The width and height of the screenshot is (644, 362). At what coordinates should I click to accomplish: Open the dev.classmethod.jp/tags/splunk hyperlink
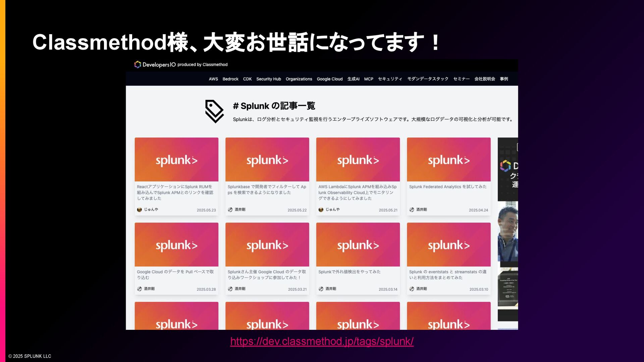coord(322,341)
